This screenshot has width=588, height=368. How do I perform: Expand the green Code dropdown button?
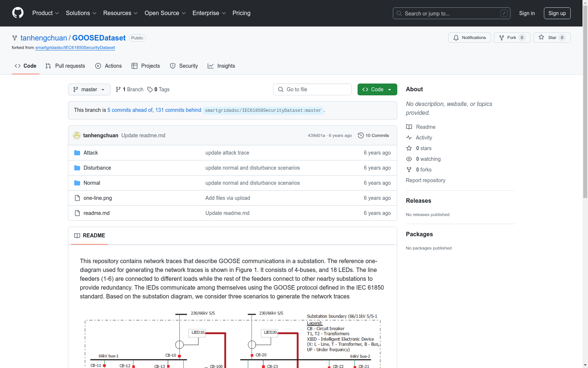(377, 89)
